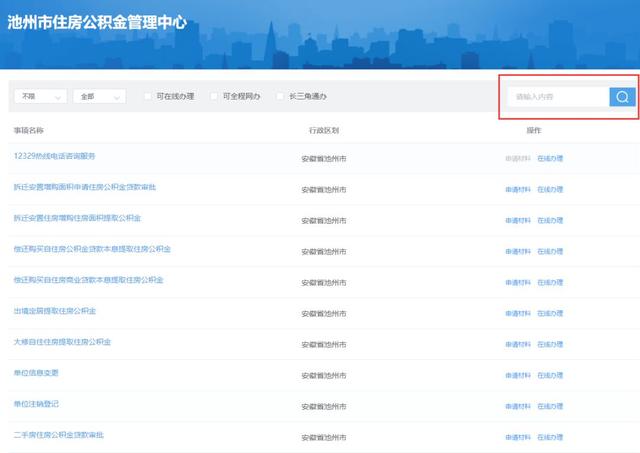
Task: Open 偿还购买自住房商业贷款本息提取住房公积金 item
Action: click(89, 280)
